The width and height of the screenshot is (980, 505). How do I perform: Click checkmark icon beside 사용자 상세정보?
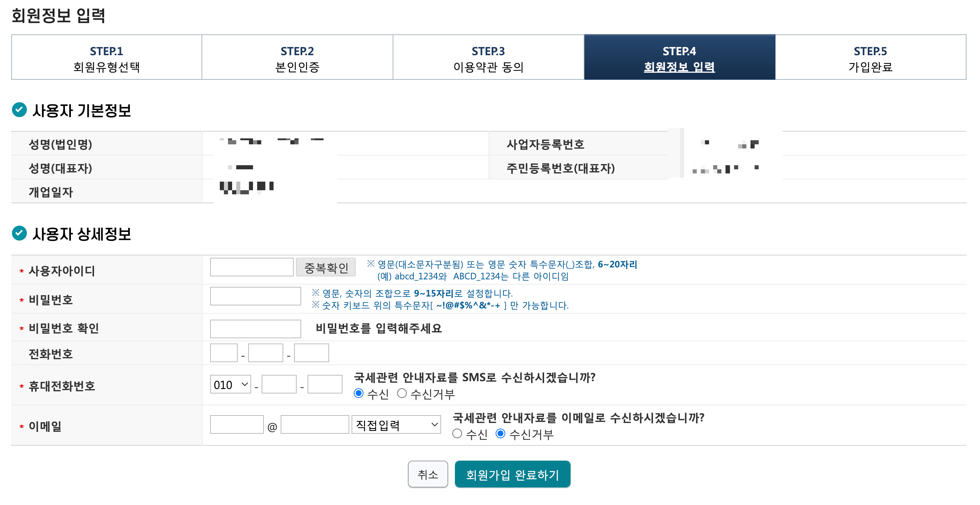click(19, 233)
